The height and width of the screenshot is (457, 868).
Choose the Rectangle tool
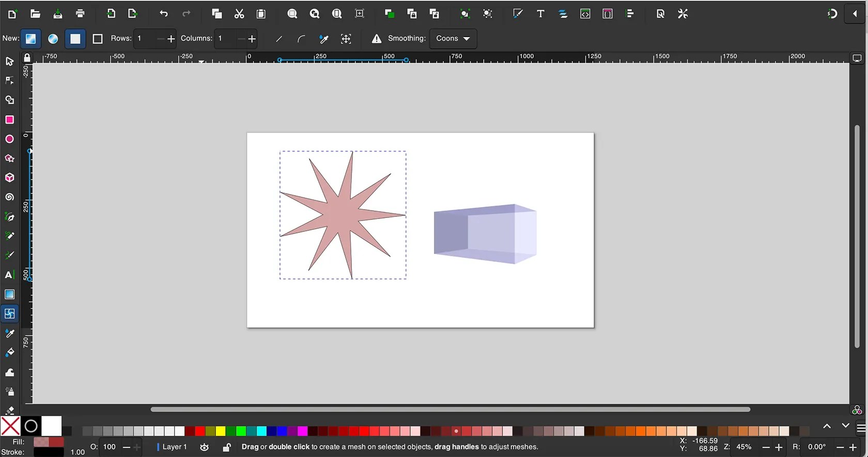point(9,120)
